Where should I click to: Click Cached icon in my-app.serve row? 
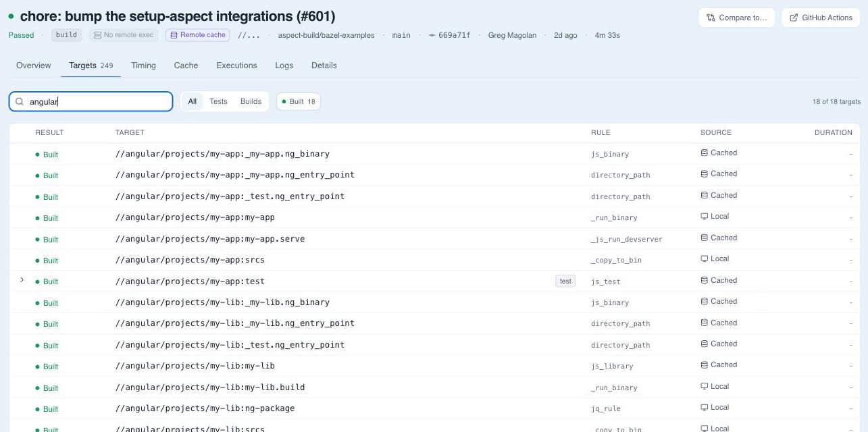pos(705,238)
